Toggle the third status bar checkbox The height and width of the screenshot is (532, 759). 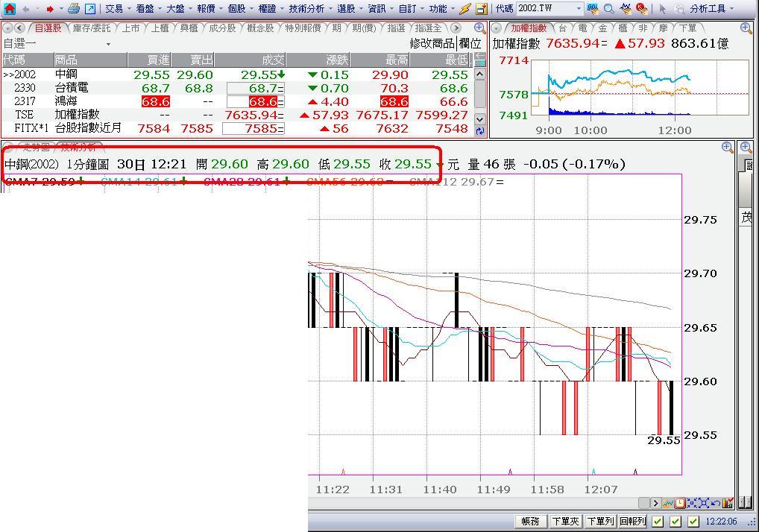coord(693,522)
